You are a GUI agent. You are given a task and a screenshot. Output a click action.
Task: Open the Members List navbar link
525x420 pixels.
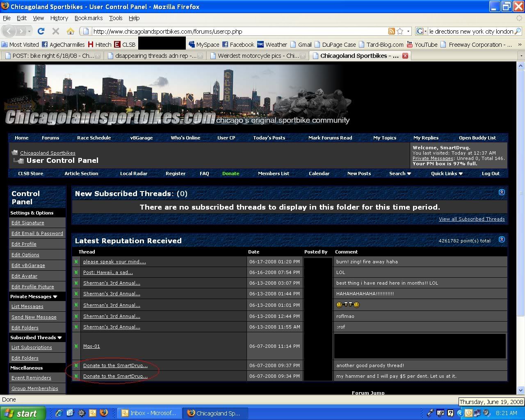pos(273,173)
